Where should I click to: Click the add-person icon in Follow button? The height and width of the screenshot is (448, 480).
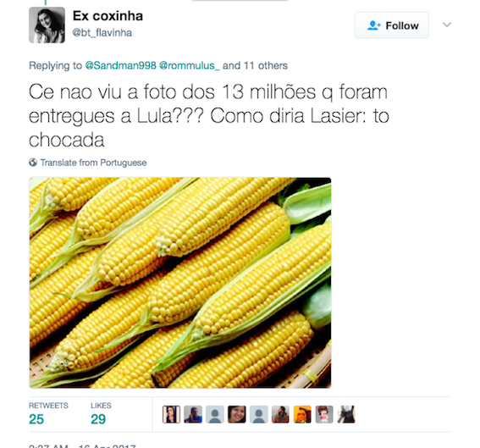point(374,25)
